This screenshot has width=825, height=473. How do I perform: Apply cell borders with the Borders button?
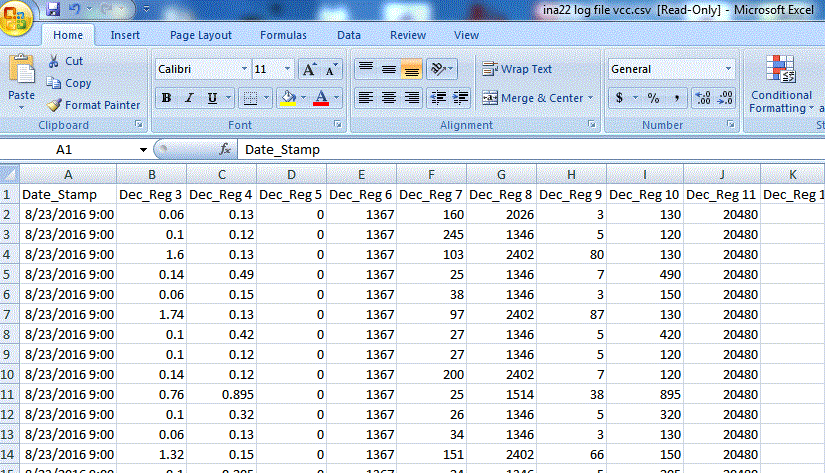coord(250,98)
